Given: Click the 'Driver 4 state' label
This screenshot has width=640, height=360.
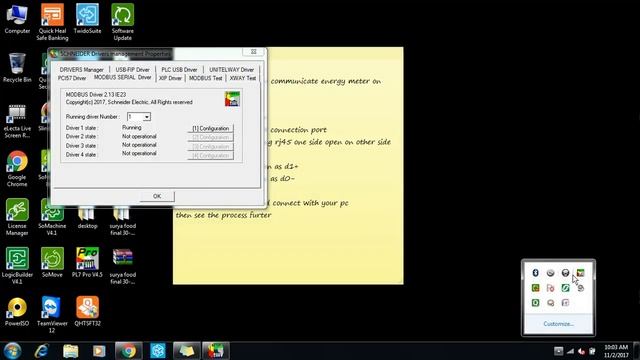Looking at the screenshot, I should point(81,155).
